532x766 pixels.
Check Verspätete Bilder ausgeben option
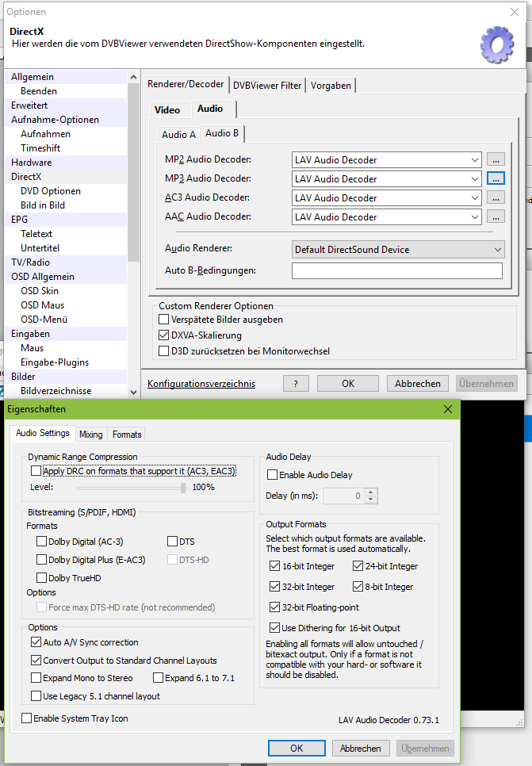[163, 320]
